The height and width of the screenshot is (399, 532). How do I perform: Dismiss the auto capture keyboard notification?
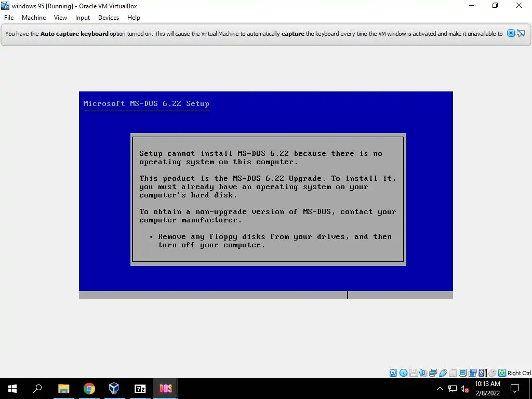tap(511, 33)
